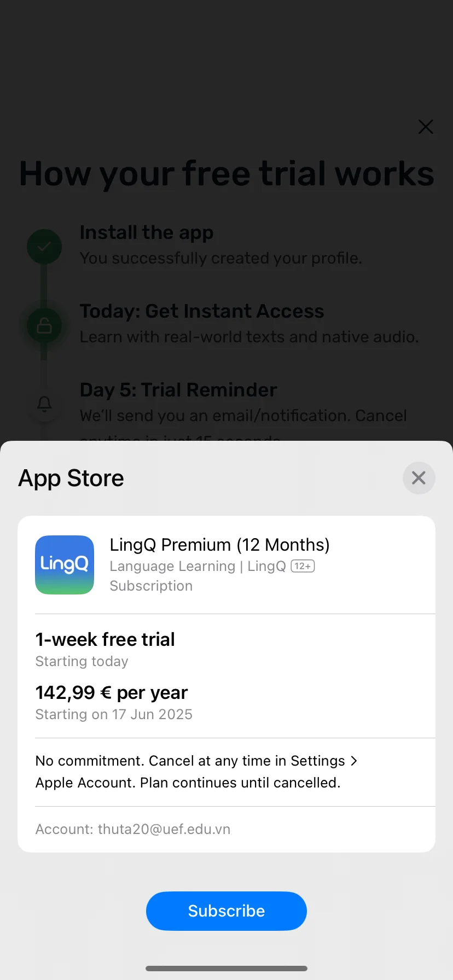Tap the bell reminder step icon

pos(44,404)
